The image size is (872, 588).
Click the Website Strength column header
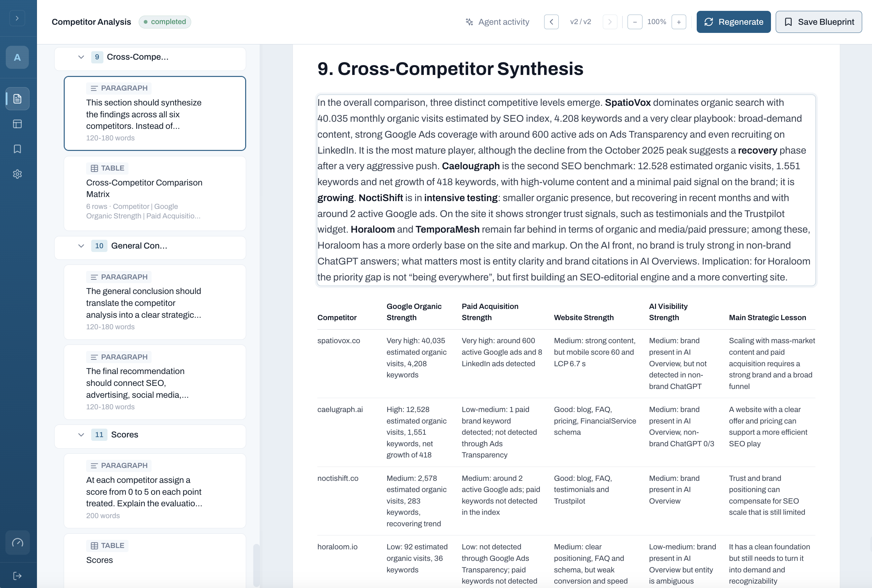click(x=584, y=318)
